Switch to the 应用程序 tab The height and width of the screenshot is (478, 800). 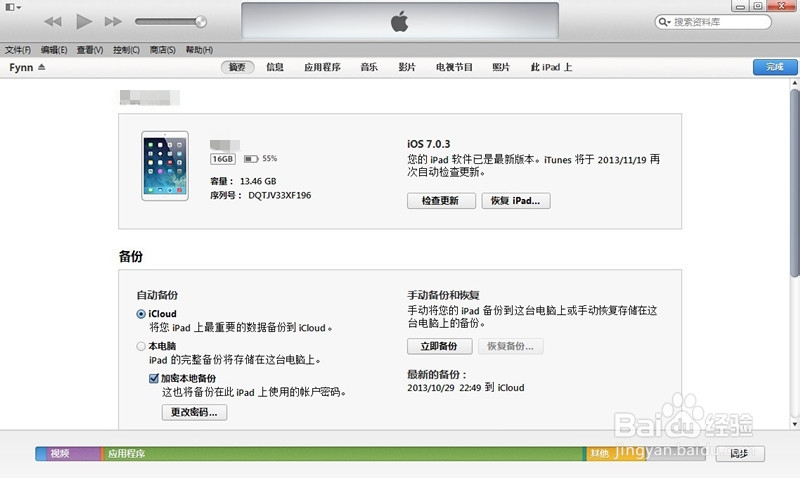322,67
